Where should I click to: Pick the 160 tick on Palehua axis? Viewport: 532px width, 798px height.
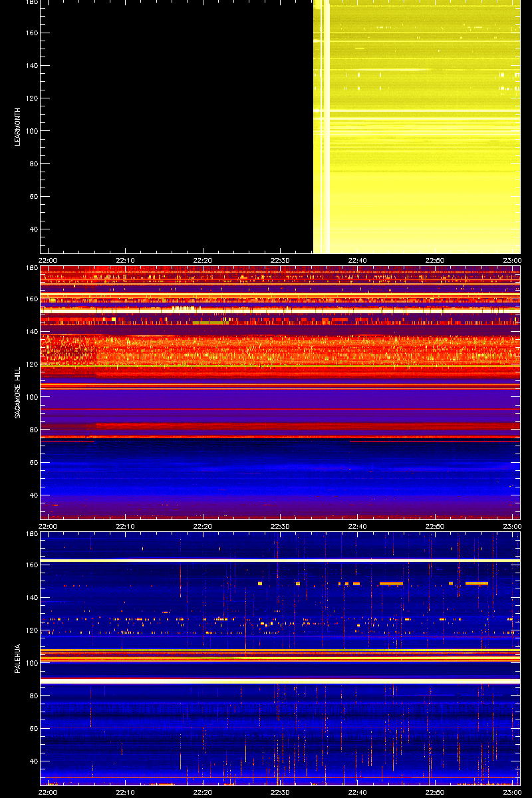pos(31,565)
